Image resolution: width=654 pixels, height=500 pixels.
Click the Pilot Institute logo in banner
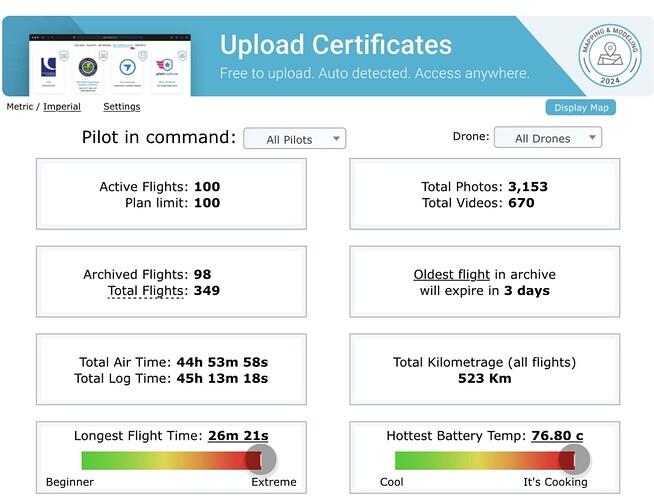pyautogui.click(x=166, y=67)
